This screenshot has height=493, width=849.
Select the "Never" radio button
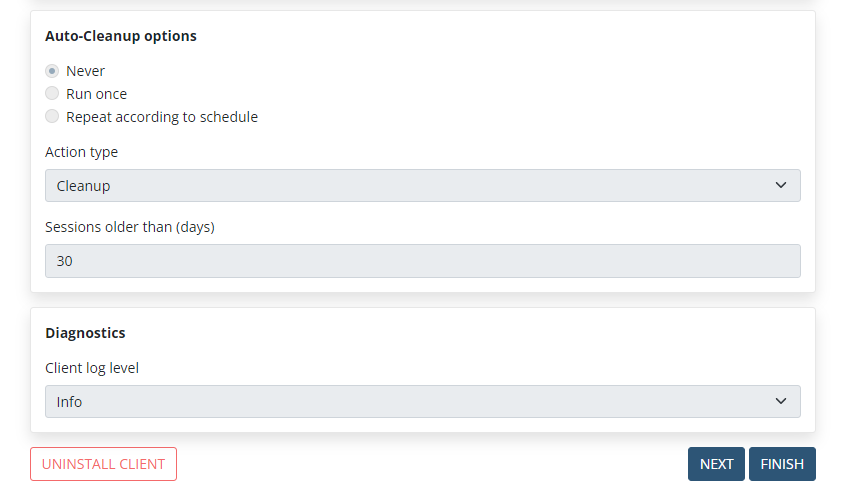coord(52,71)
